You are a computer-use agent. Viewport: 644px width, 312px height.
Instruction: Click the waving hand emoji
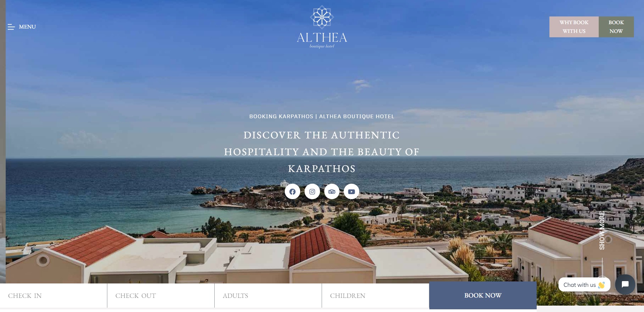click(x=601, y=285)
